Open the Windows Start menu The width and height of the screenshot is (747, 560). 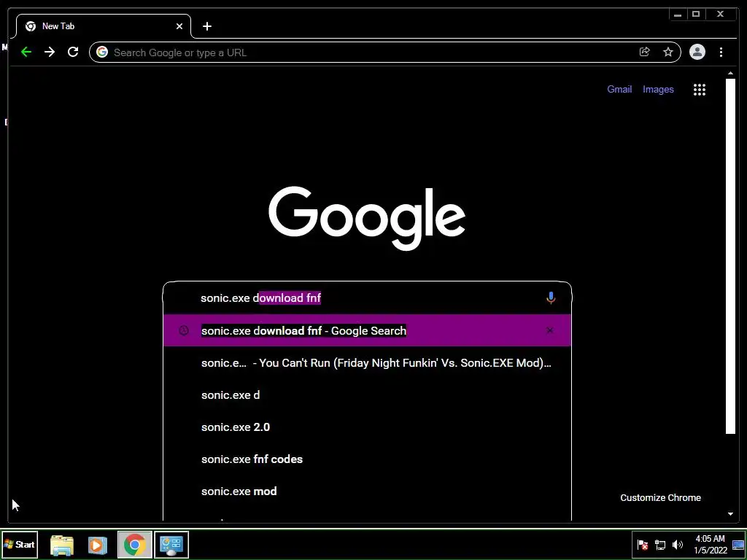[x=20, y=544]
